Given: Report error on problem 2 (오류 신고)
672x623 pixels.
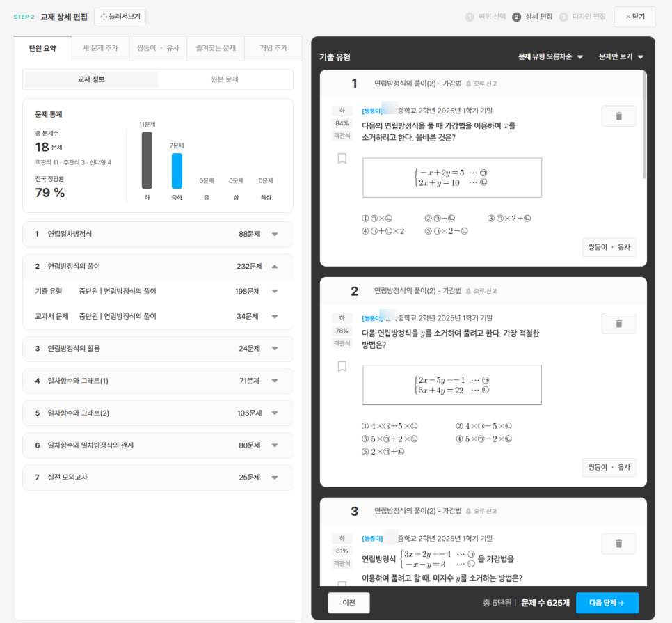Looking at the screenshot, I should click(x=481, y=291).
